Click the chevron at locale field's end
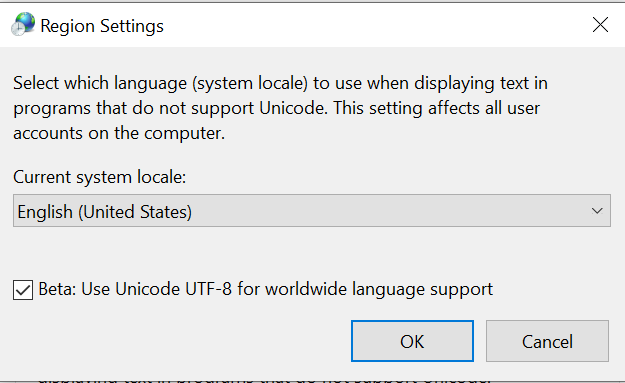The image size is (625, 383). pos(597,210)
